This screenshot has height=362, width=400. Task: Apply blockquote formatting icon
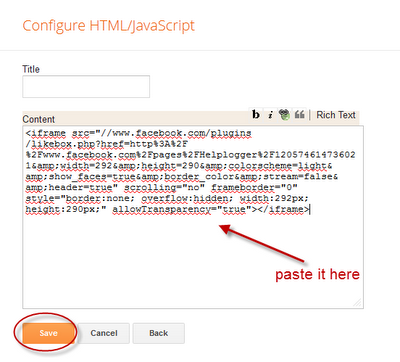pyautogui.click(x=300, y=115)
